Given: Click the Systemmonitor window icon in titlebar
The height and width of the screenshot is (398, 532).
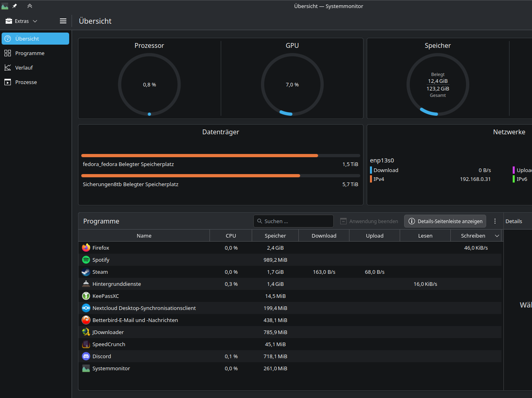Looking at the screenshot, I should tap(4, 6).
